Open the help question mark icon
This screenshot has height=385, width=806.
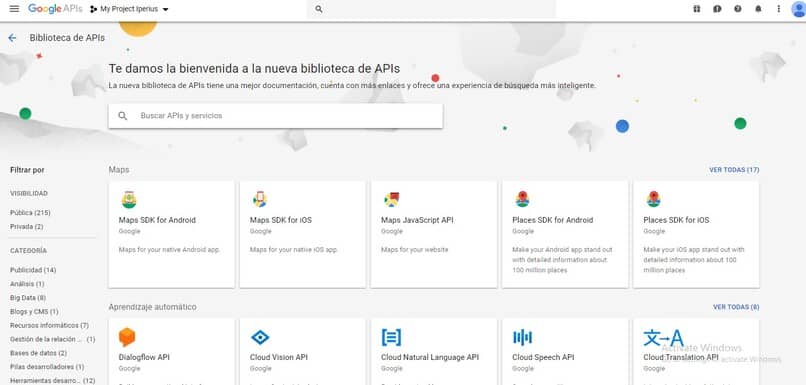click(738, 9)
